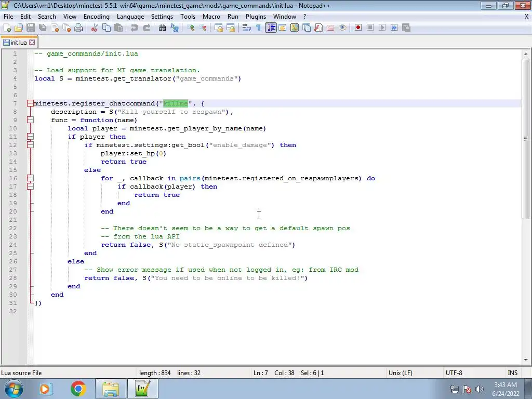
Task: Create a new document with New icon
Action: coord(7,28)
